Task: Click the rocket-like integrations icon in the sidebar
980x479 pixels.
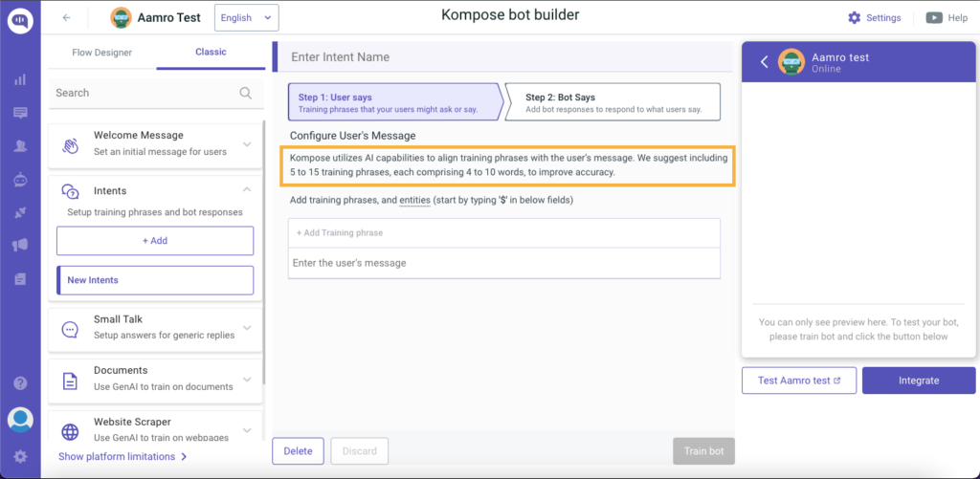Action: (x=20, y=213)
